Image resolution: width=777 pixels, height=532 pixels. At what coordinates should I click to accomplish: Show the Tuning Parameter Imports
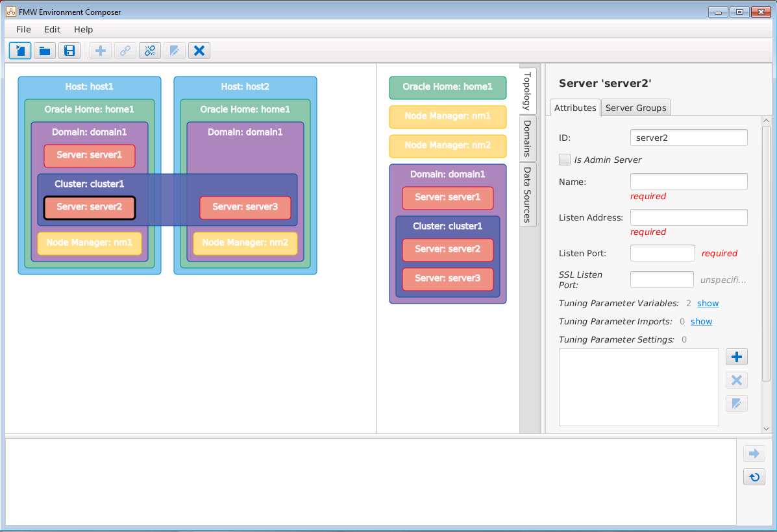coord(701,322)
